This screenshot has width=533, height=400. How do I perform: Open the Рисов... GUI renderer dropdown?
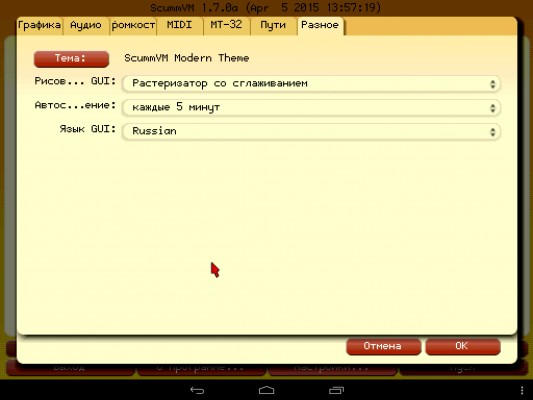pos(311,84)
